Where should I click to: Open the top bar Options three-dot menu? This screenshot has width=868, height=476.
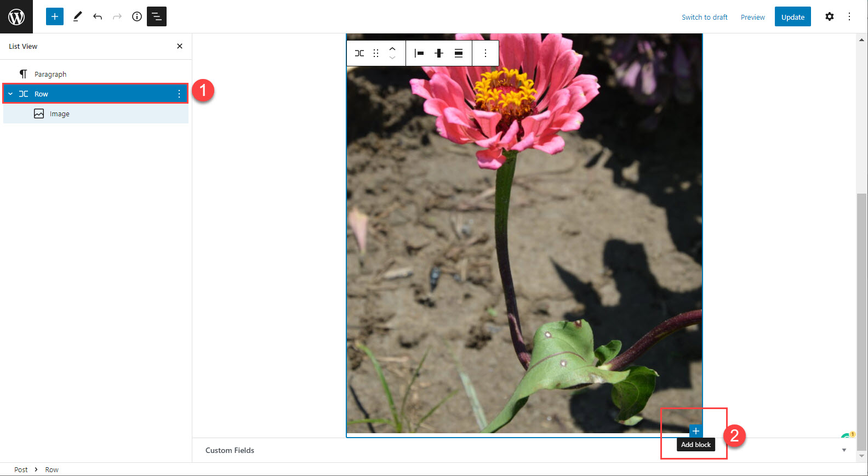[x=849, y=16]
